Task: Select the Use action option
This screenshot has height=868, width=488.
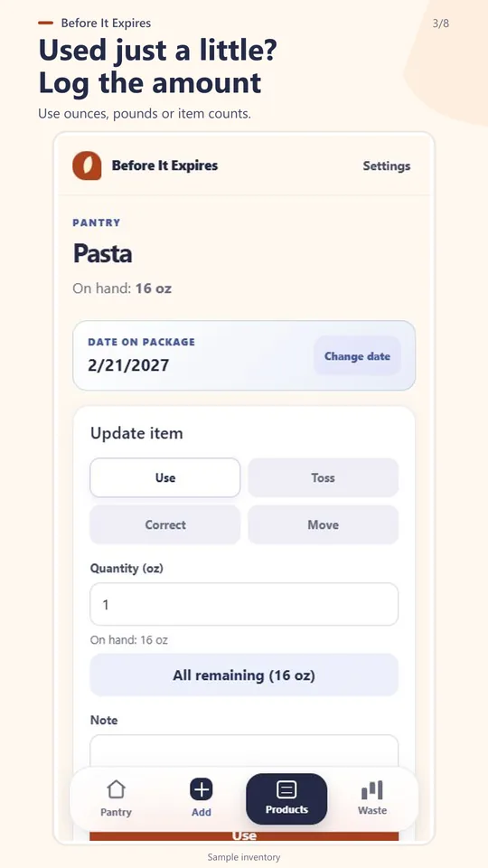Action: (164, 477)
